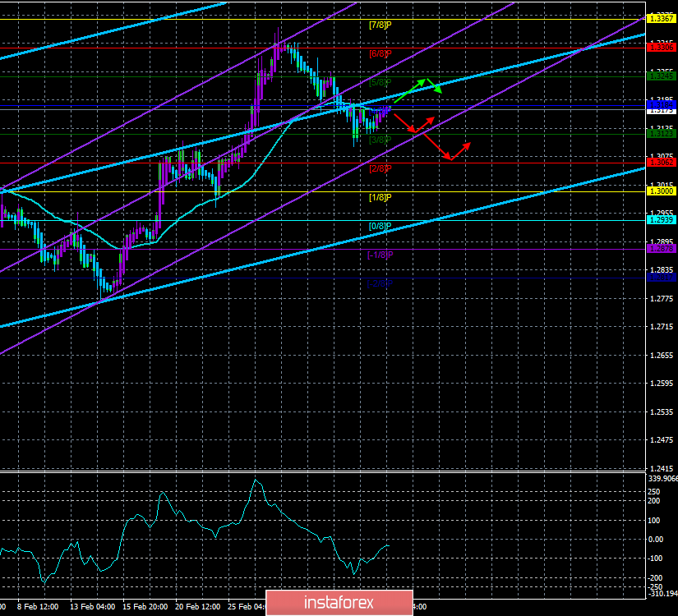
Task: Click the lower red forecast arrow tip
Action: tap(467, 145)
